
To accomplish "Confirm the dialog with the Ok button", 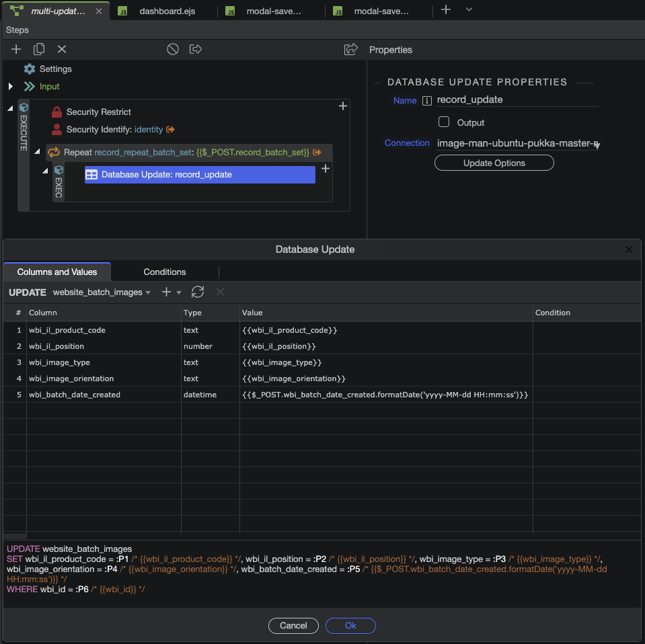I will [350, 625].
